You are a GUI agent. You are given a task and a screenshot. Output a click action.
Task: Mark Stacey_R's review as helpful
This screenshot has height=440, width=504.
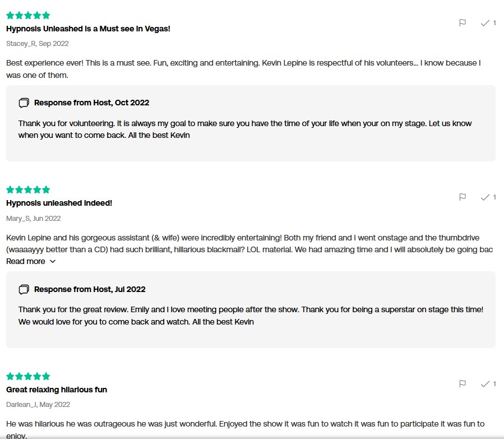(485, 23)
